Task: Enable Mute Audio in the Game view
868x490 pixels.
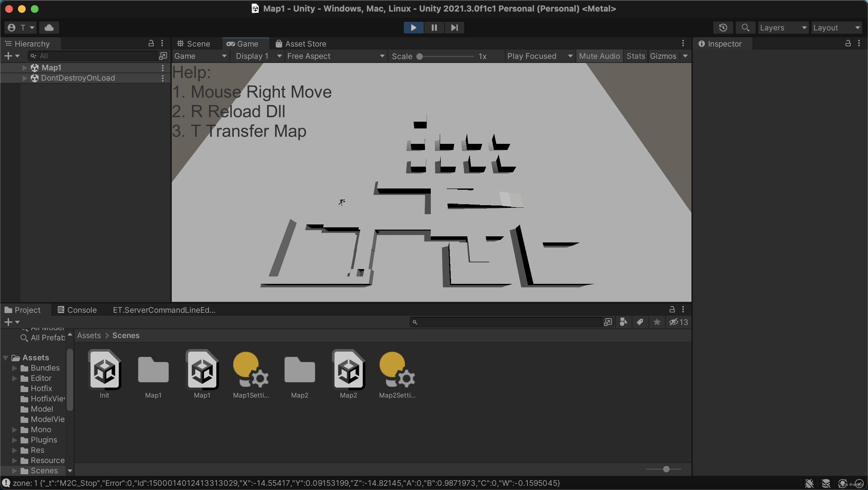Action: click(x=599, y=56)
